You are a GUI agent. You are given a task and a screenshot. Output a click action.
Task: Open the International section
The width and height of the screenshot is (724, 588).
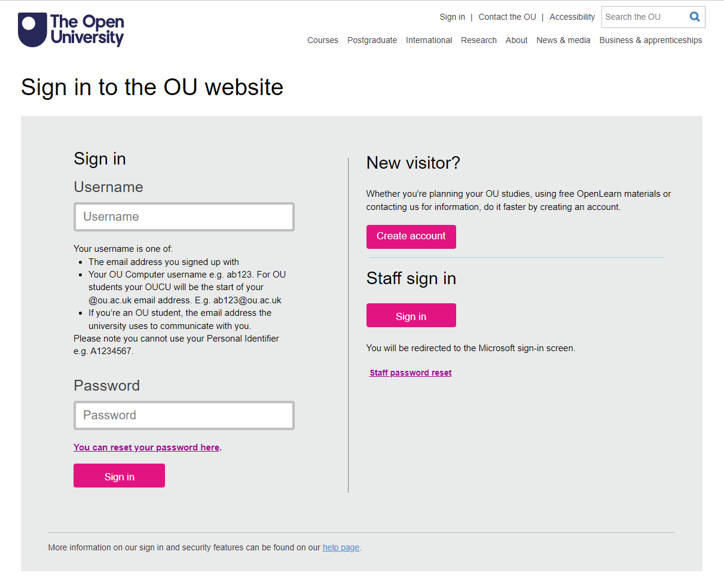coord(429,40)
